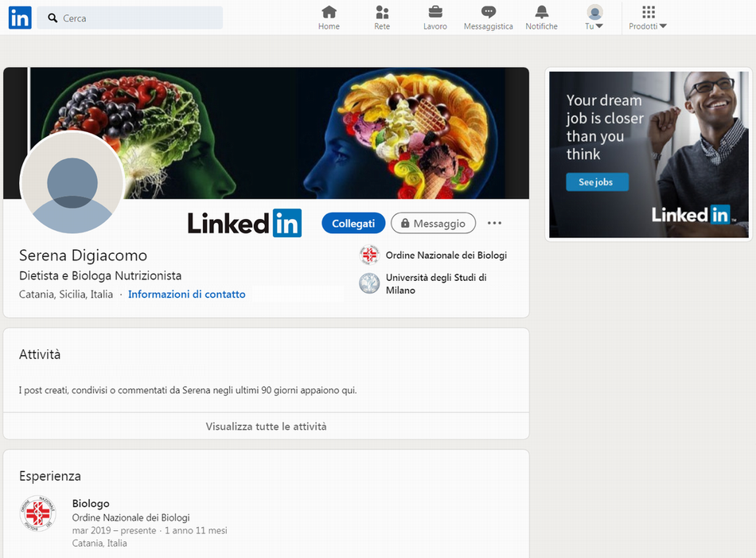Click the 'mar 2019 – presente' date text
The image size is (756, 558).
115,530
